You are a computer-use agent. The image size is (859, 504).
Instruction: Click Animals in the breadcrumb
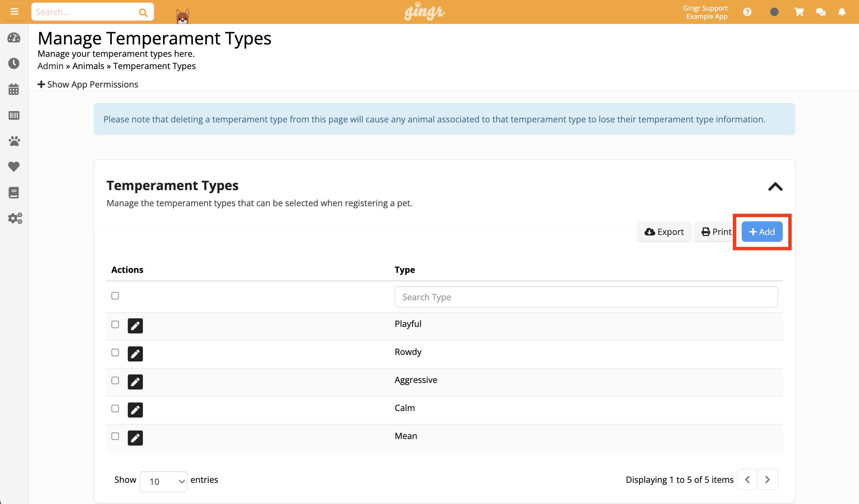(x=88, y=66)
